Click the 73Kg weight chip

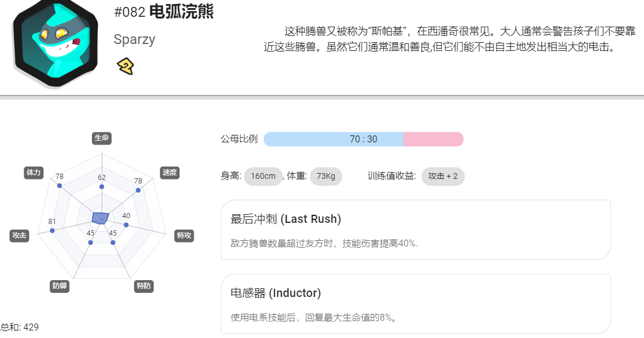tap(326, 177)
